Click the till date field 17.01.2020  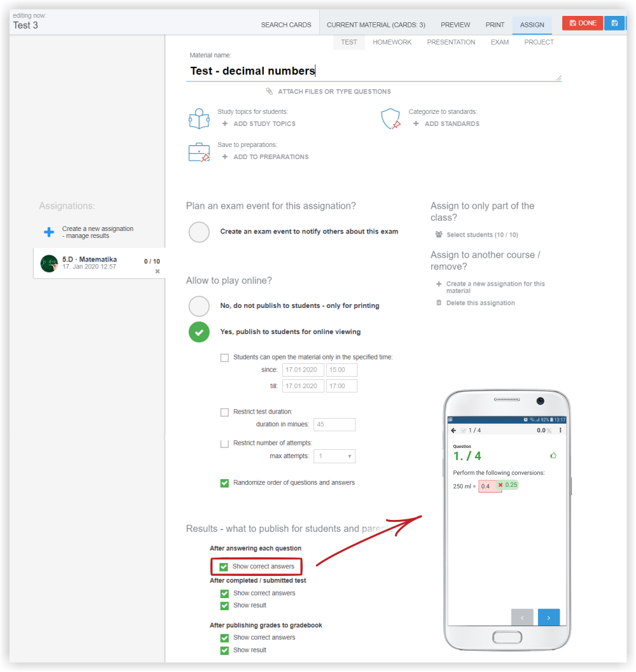click(303, 386)
